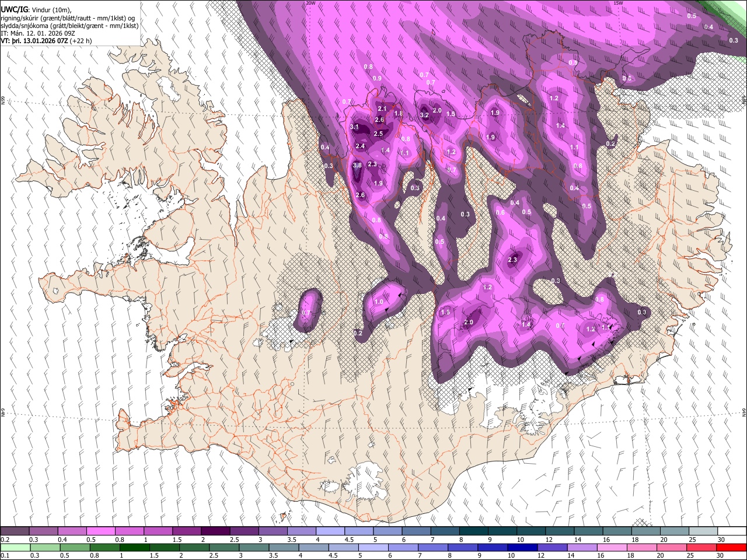Screen dimensions: 747x560
Task: Click the 2.5 snowfall value on the map
Action: click(378, 134)
